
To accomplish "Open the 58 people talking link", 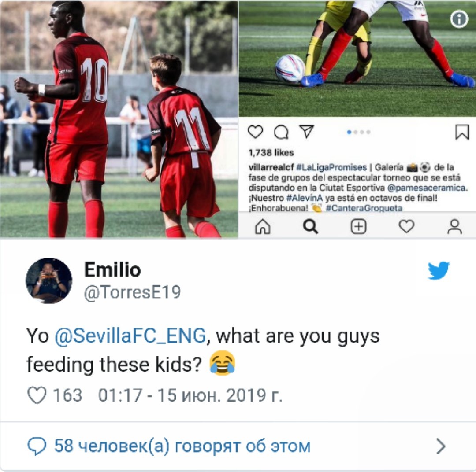I will click(x=182, y=446).
